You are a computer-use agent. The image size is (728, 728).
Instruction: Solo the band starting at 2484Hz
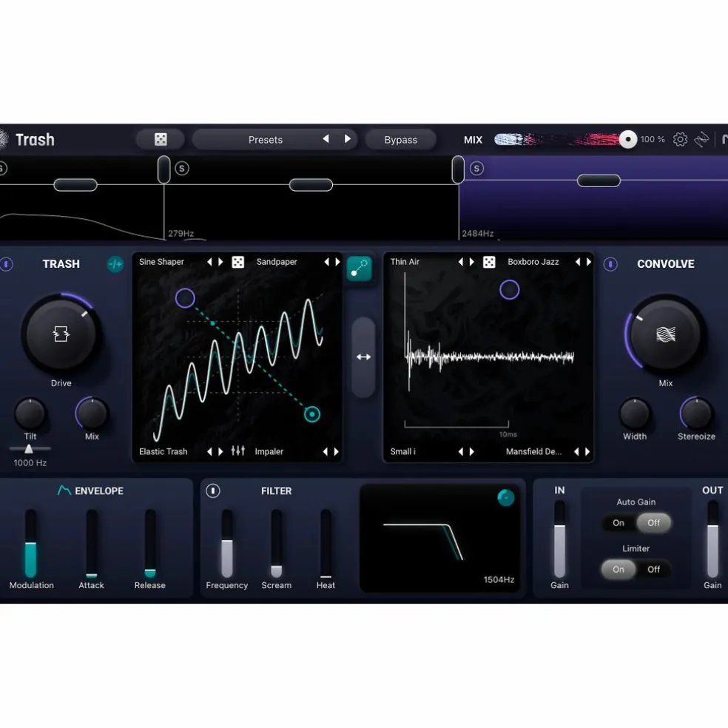(x=476, y=169)
